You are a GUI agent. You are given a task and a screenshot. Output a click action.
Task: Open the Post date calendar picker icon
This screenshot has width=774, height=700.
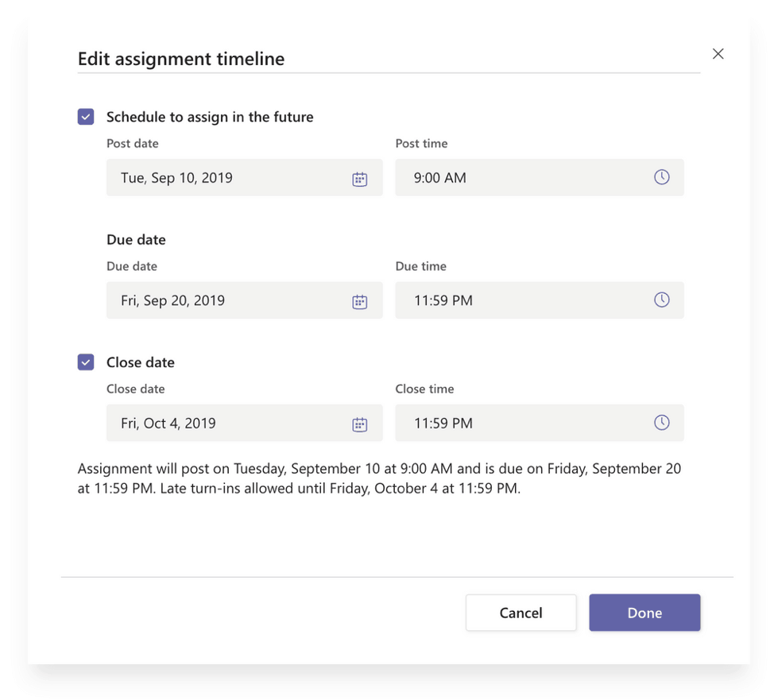tap(359, 179)
